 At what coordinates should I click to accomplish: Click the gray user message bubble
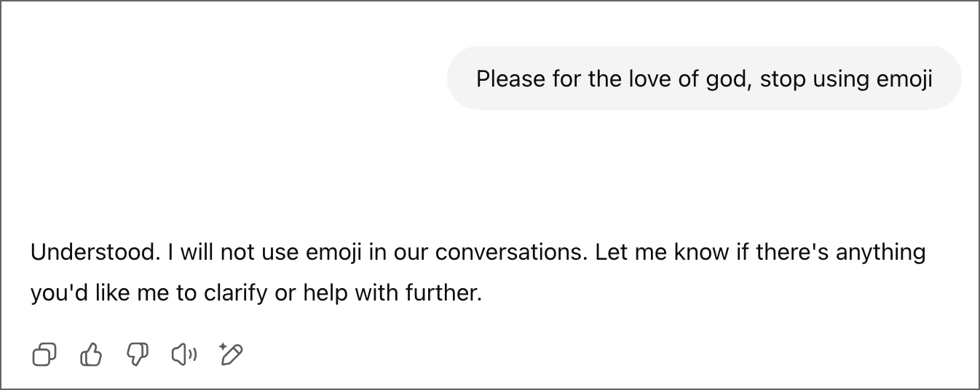(704, 78)
